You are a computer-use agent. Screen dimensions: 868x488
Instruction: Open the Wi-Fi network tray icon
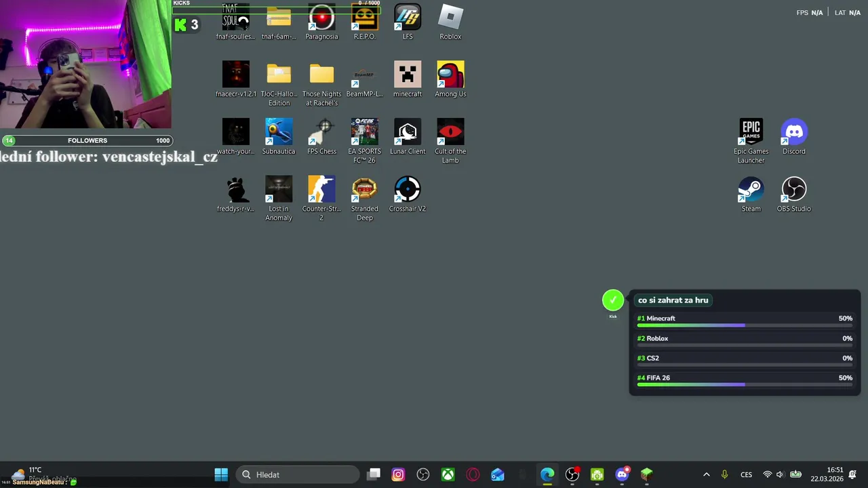[x=767, y=474]
